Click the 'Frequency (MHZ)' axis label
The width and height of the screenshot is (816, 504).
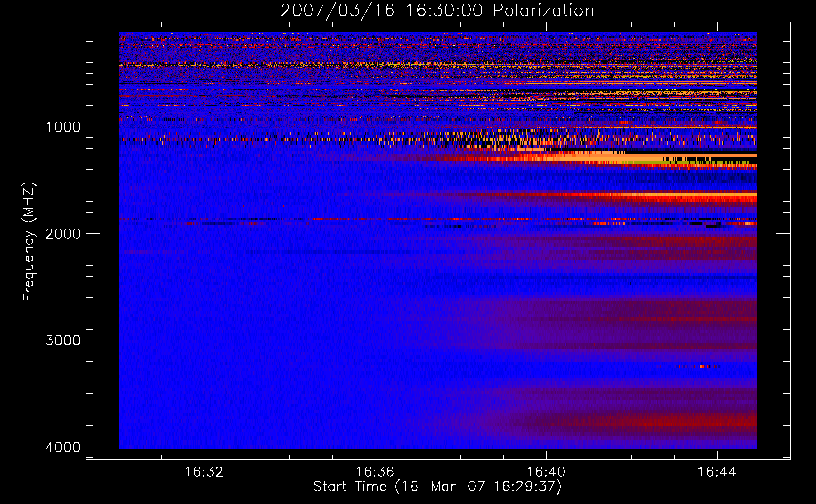point(29,241)
